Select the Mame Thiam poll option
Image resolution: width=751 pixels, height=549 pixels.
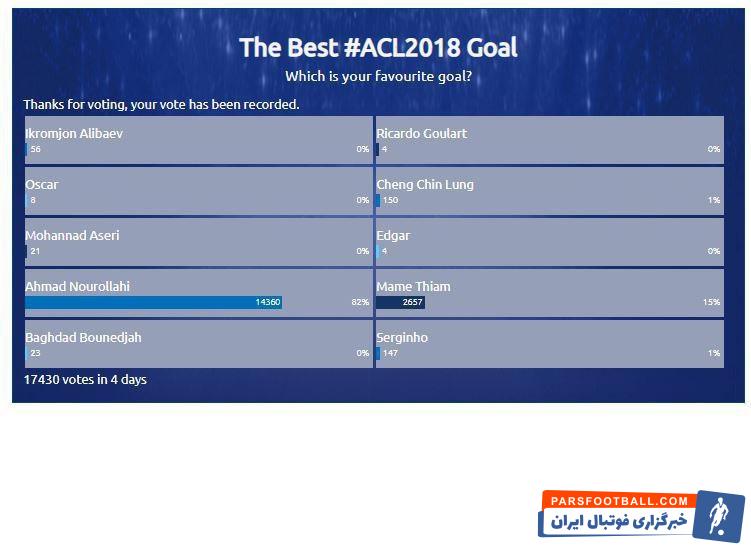tap(550, 293)
